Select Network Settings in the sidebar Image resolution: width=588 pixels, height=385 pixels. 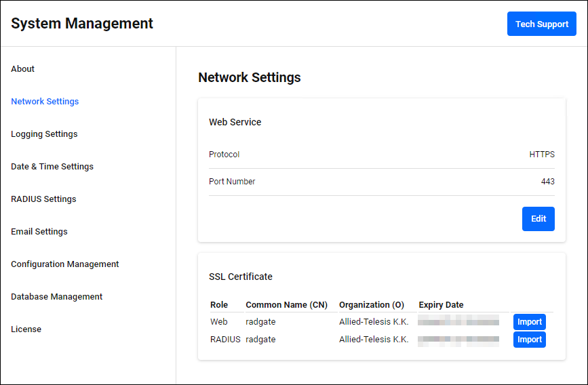(45, 102)
